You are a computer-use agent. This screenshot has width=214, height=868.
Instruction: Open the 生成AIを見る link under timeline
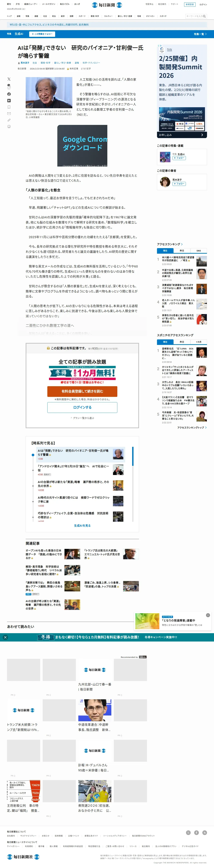(x=82, y=526)
